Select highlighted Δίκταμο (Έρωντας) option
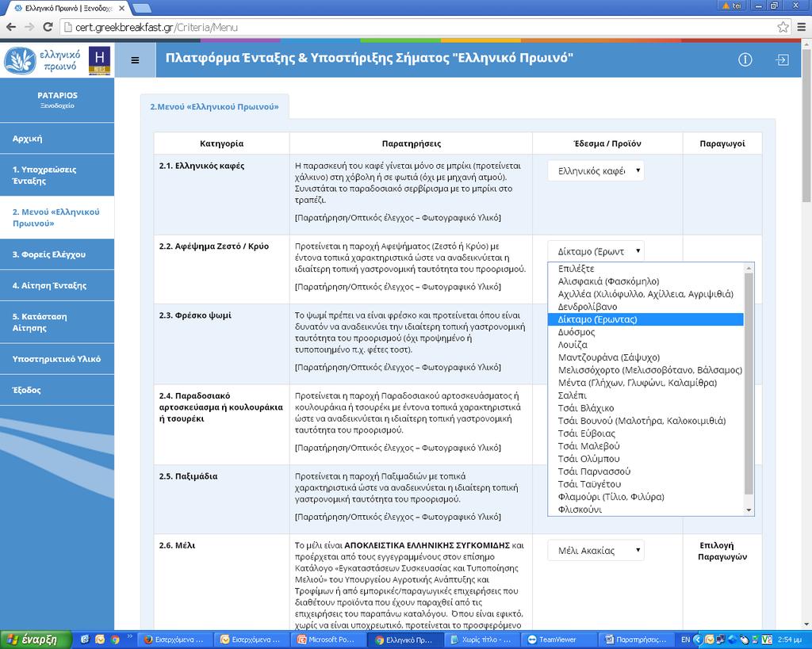The width and height of the screenshot is (812, 649). coord(645,319)
